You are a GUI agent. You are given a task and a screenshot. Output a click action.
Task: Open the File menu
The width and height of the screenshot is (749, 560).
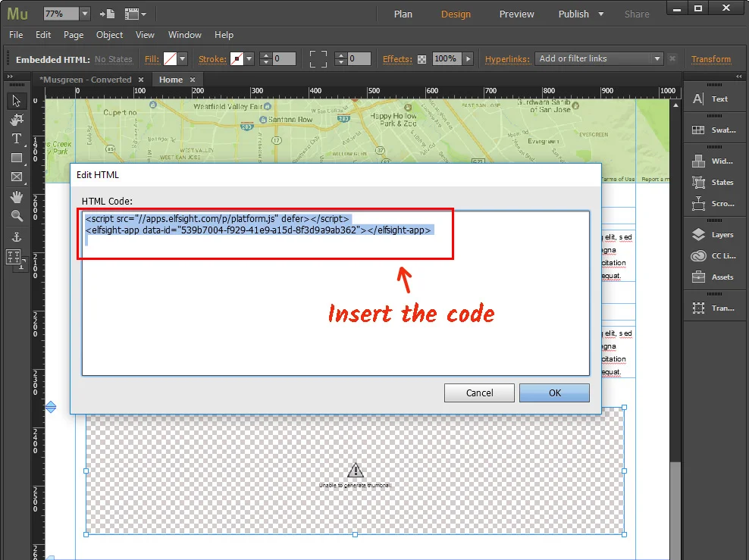16,35
